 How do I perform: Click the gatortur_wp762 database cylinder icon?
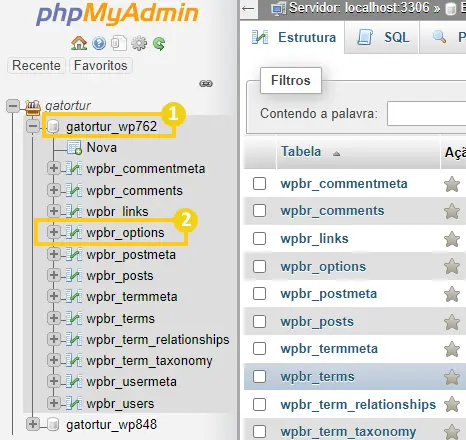(x=53, y=127)
